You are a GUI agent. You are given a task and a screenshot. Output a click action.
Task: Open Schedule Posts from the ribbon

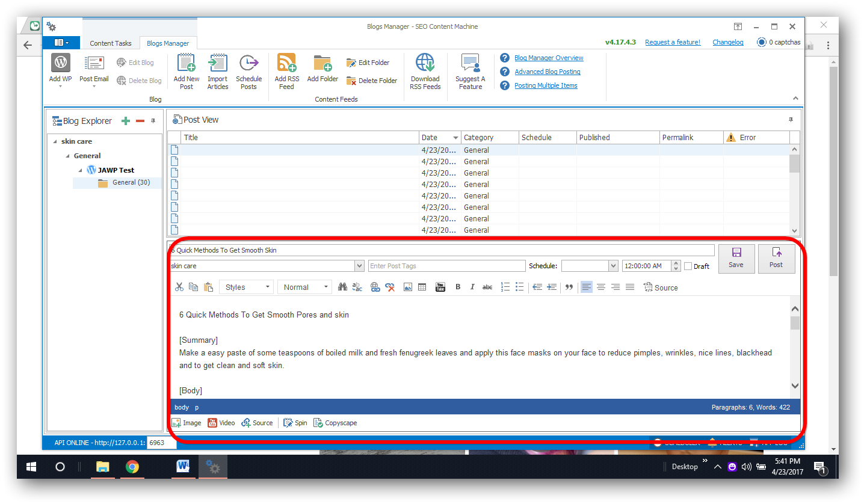248,63
